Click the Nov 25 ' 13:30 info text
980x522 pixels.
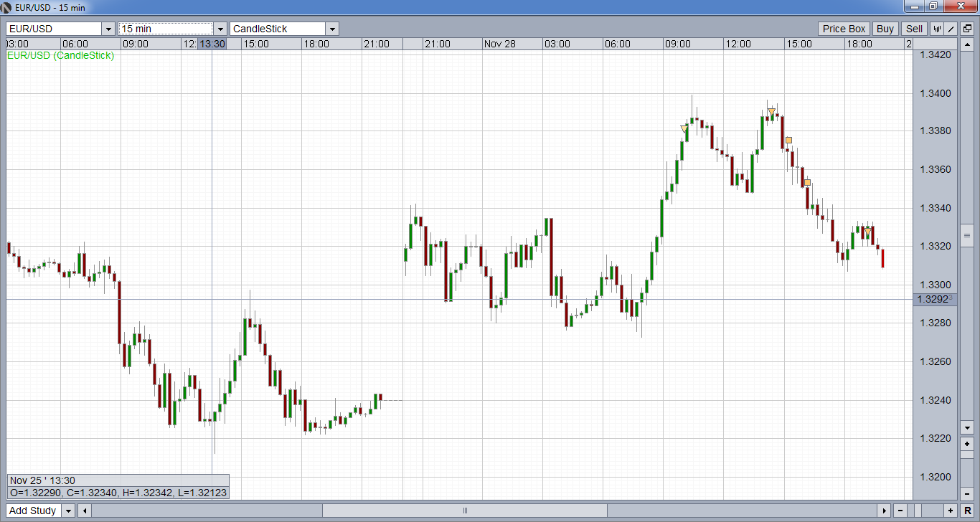42,480
